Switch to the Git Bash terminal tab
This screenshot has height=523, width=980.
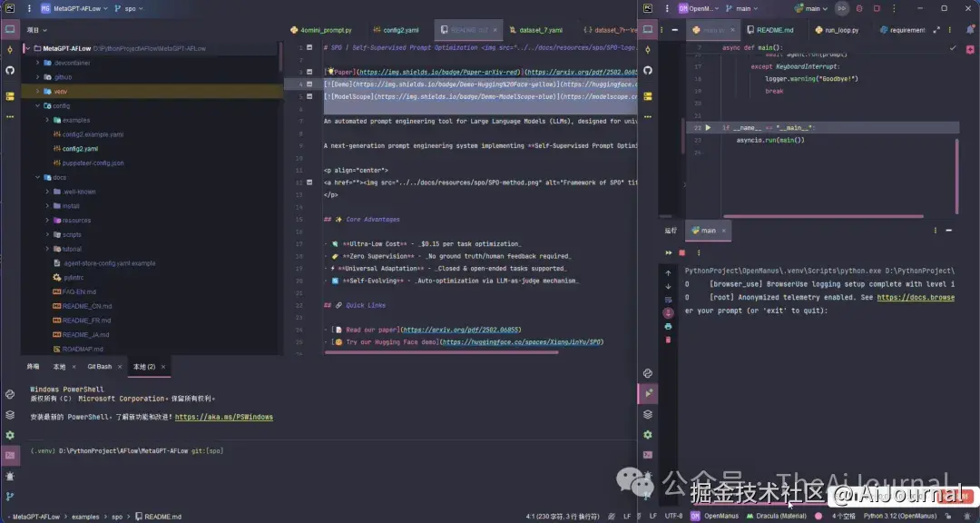tap(99, 367)
